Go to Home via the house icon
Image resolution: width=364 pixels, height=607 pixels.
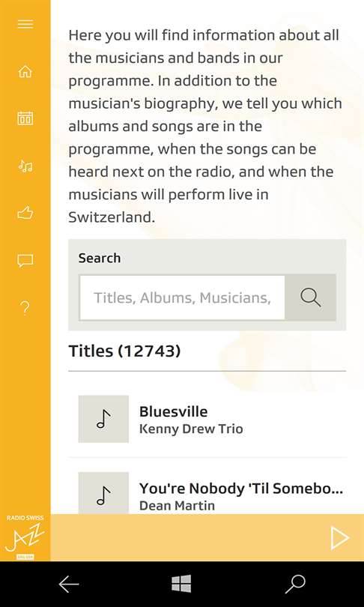25,72
